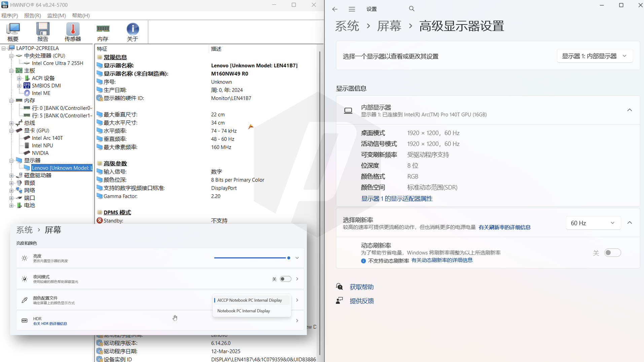
Task: Toggle the 夜间模式 night light switch
Action: coord(285,279)
